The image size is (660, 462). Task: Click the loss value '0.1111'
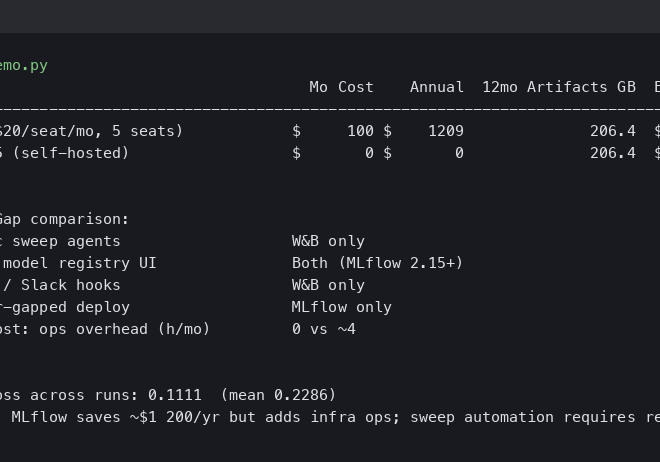click(175, 395)
